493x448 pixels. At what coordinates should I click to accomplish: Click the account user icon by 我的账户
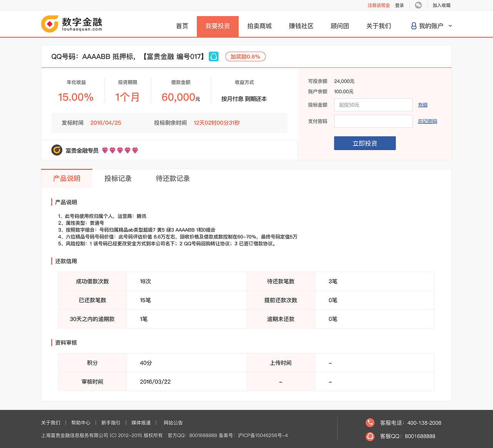point(414,26)
